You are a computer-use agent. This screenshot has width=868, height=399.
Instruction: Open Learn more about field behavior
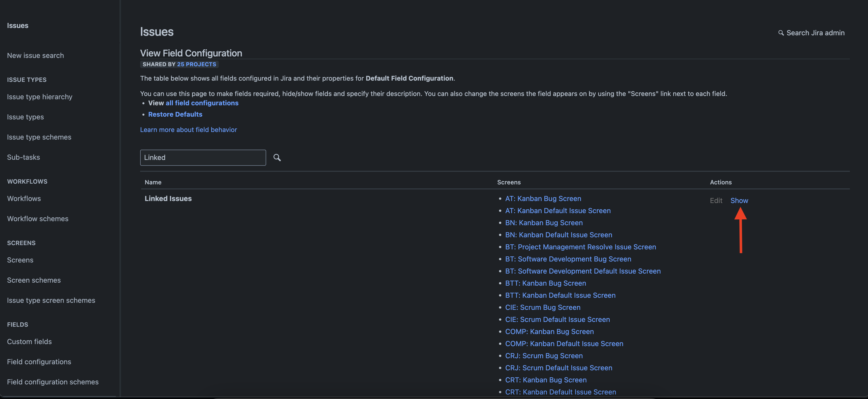[x=188, y=130]
